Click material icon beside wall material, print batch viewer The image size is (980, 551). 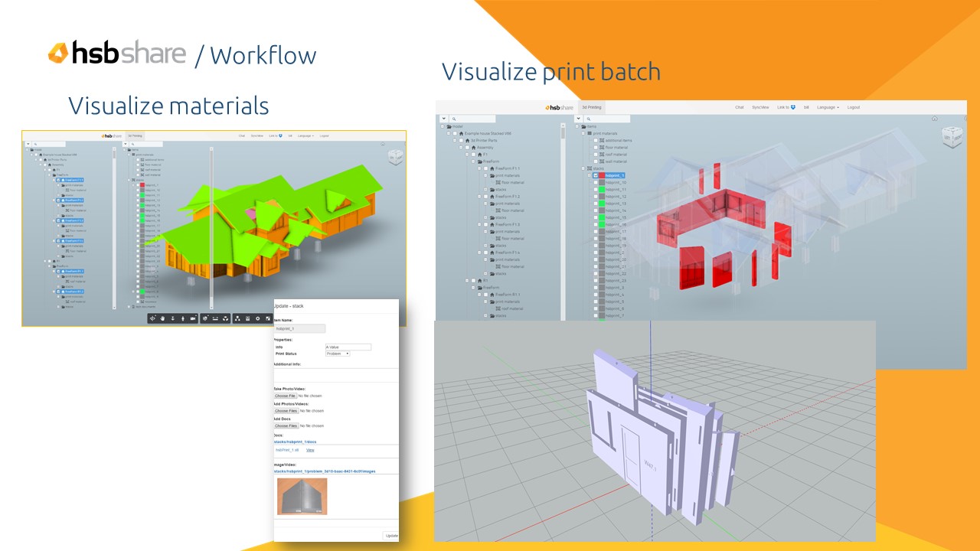click(601, 161)
